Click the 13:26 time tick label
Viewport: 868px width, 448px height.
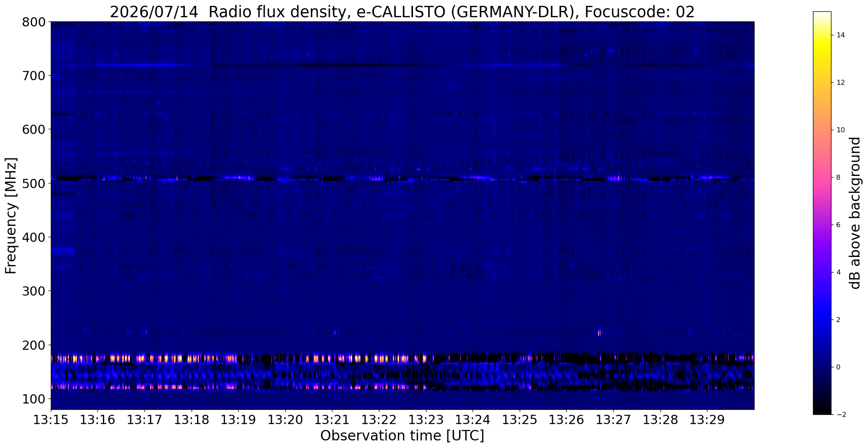click(567, 420)
